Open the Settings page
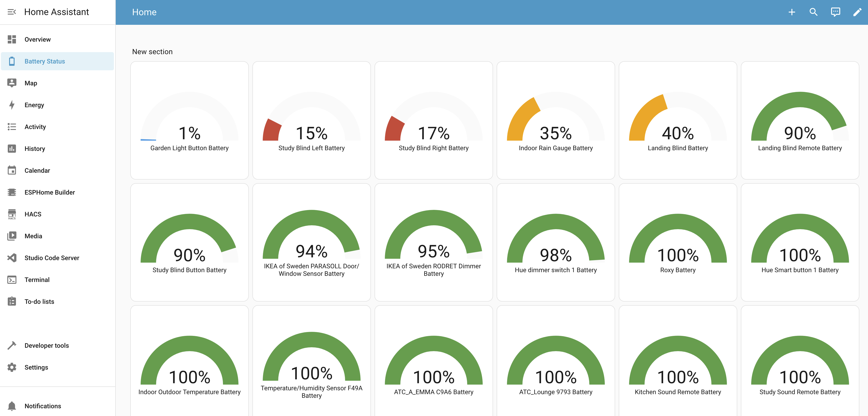Image resolution: width=868 pixels, height=416 pixels. [36, 367]
